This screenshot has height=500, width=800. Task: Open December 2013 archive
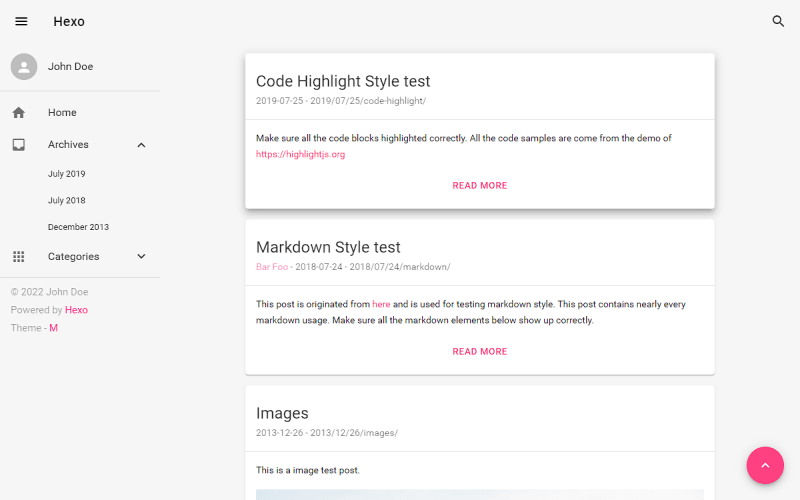(x=78, y=227)
